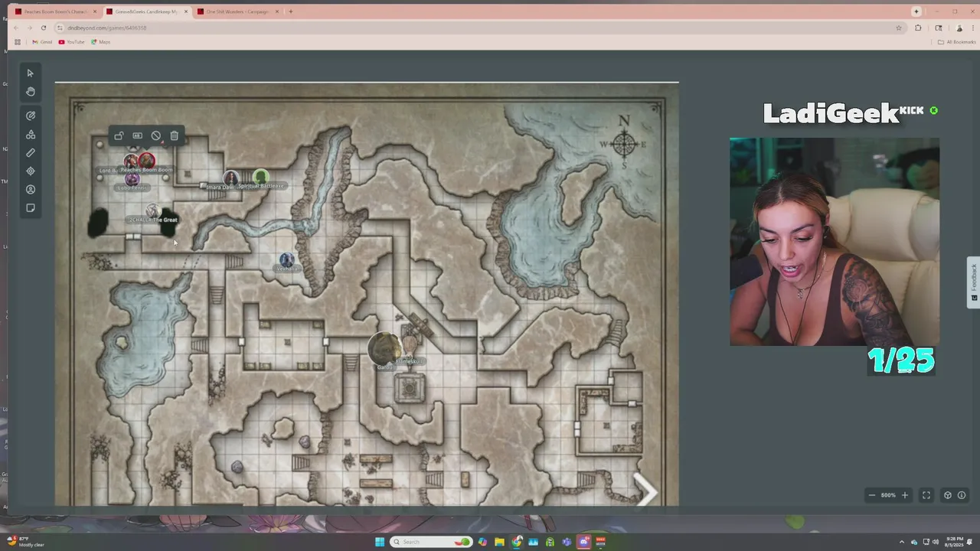Image resolution: width=980 pixels, height=551 pixels.
Task: Open the dice cube icon
Action: 947,495
